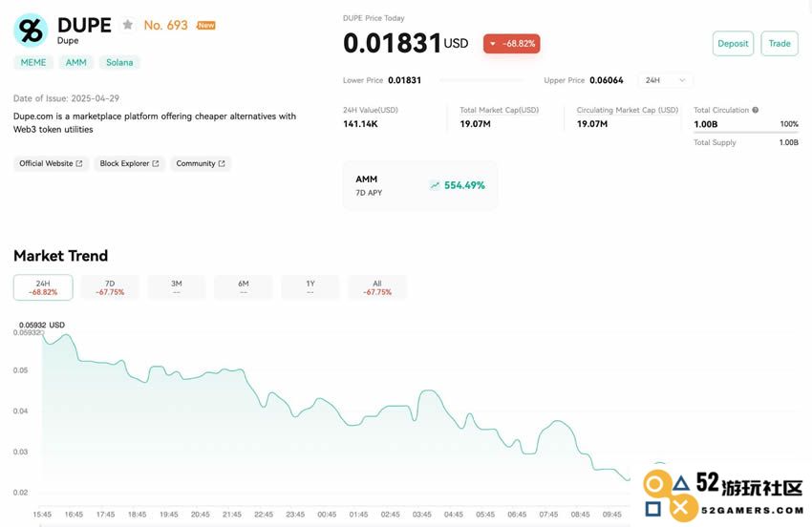Click the DUPE token logo icon
This screenshot has height=527, width=812.
[31, 30]
